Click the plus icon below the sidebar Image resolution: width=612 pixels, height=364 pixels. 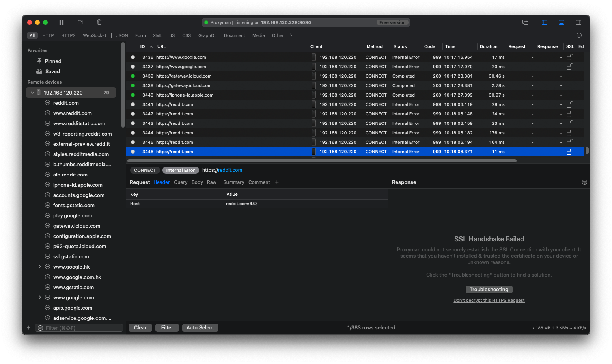pyautogui.click(x=28, y=327)
